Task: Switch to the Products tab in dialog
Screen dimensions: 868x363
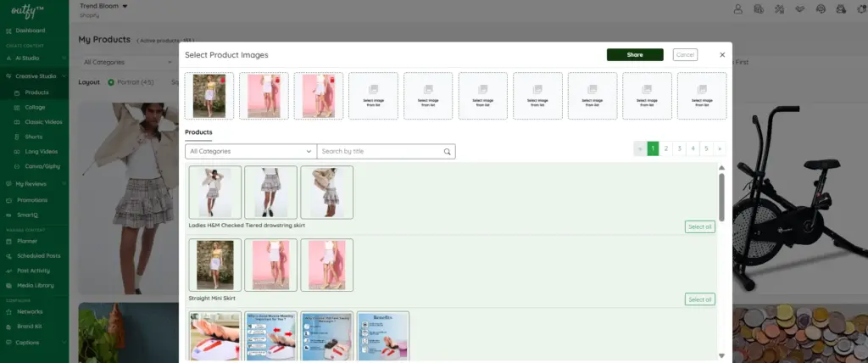Action: tap(198, 132)
